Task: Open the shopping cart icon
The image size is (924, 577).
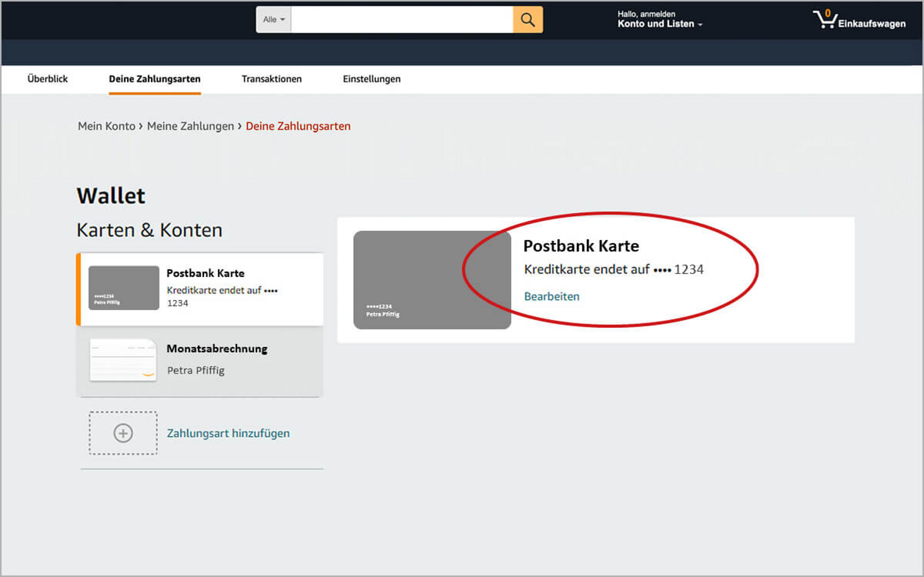Action: pyautogui.click(x=824, y=20)
